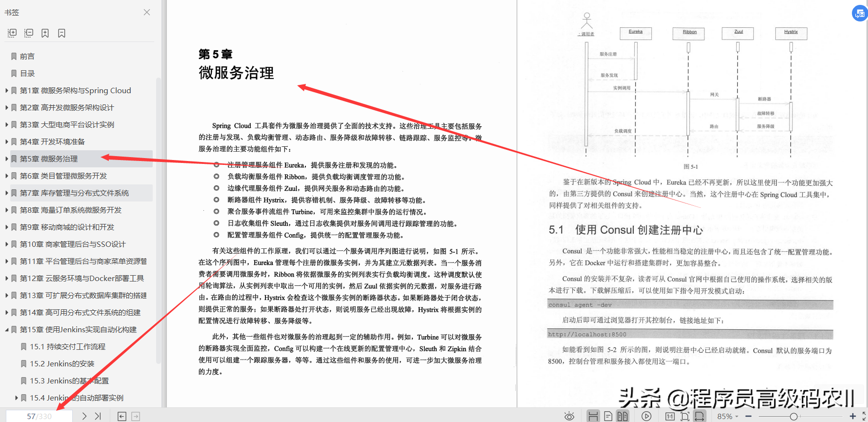This screenshot has width=868, height=422.
Task: Click the add bookmark icon
Action: [x=45, y=33]
